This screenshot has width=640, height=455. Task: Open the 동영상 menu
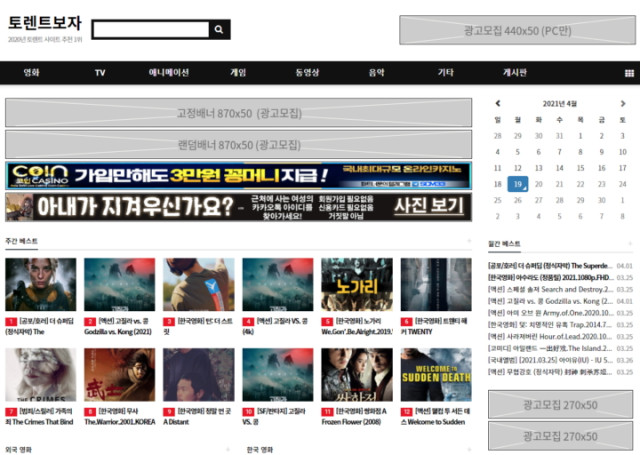point(307,73)
